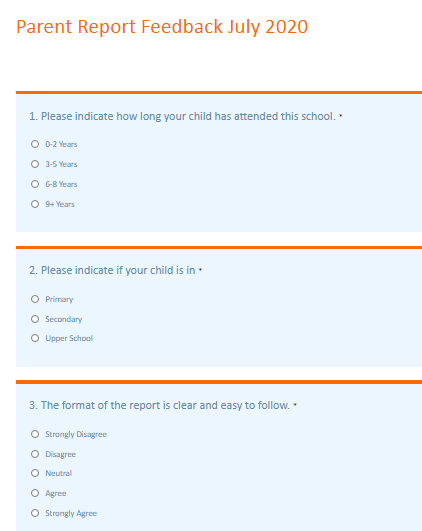
Task: Select the Disagree radio button
Action: click(35, 454)
